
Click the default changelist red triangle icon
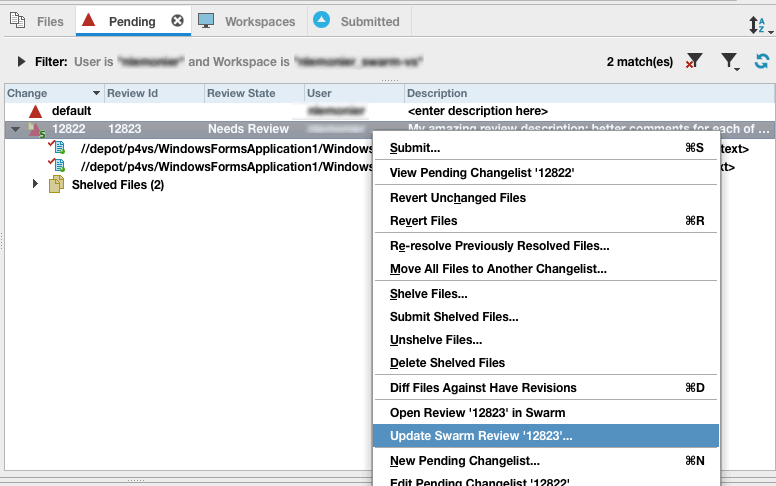(x=36, y=111)
